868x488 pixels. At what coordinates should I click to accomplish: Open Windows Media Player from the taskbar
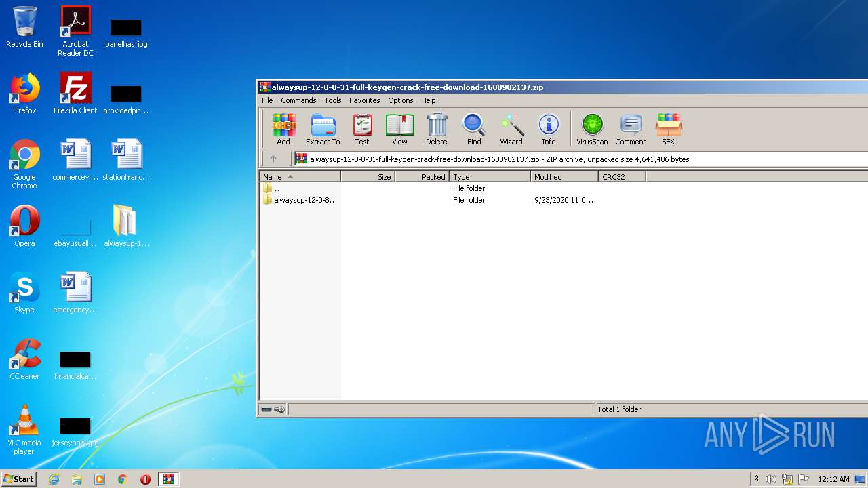[100, 479]
